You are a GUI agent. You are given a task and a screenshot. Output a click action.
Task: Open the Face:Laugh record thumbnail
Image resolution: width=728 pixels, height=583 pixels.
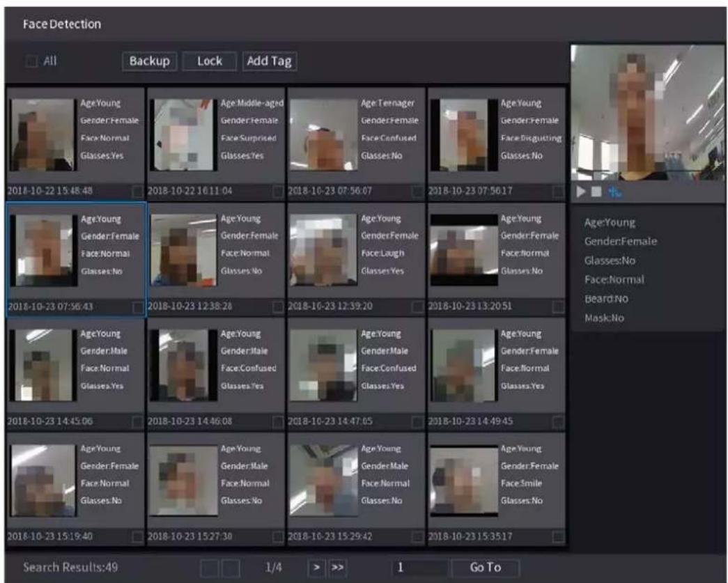click(324, 250)
